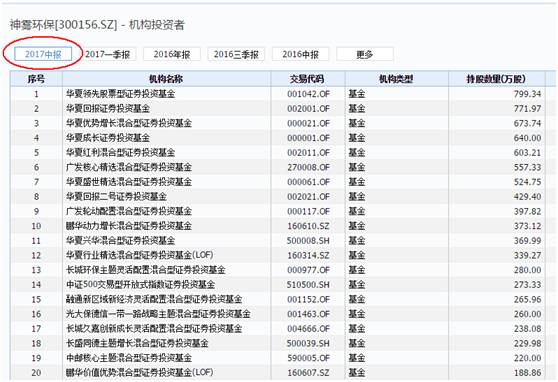This screenshot has width=558, height=382.
Task: Select 华夏行业精选混合型证券投资基金(LOF) name
Action: point(140,255)
